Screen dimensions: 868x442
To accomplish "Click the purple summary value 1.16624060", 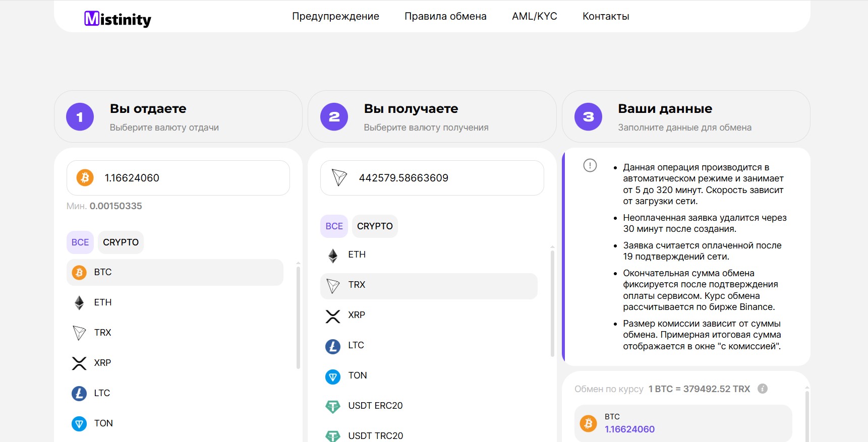I will [630, 429].
